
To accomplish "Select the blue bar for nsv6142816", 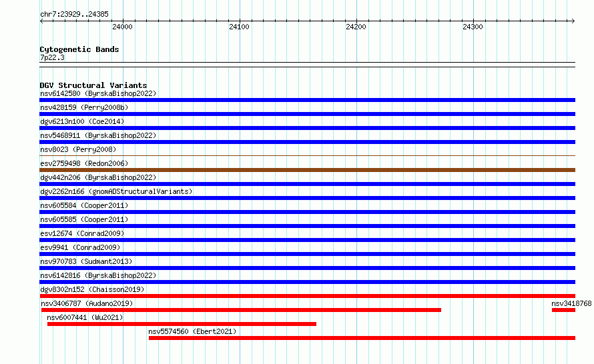I will pos(307,282).
